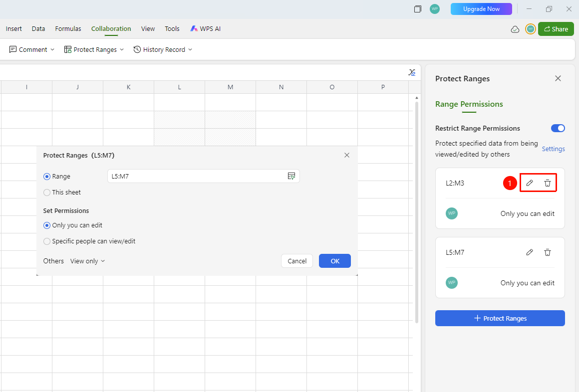579x392 pixels.
Task: Click the orange-ringed collaborator avatar
Action: point(531,29)
